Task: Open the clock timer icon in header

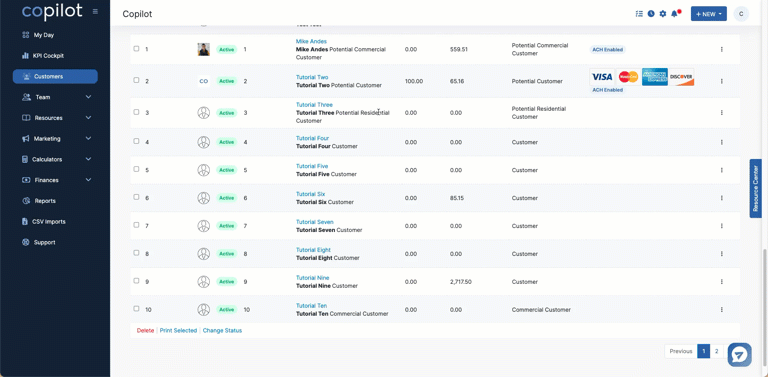Action: pyautogui.click(x=651, y=14)
